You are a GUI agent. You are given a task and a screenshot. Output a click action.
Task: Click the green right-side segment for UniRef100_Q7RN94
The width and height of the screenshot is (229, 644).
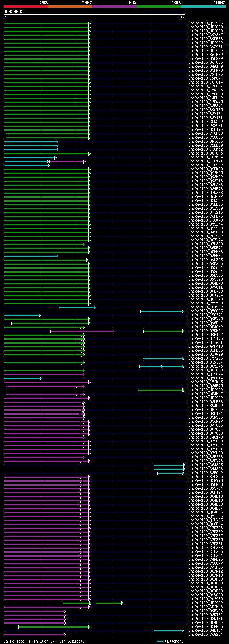click(x=164, y=331)
